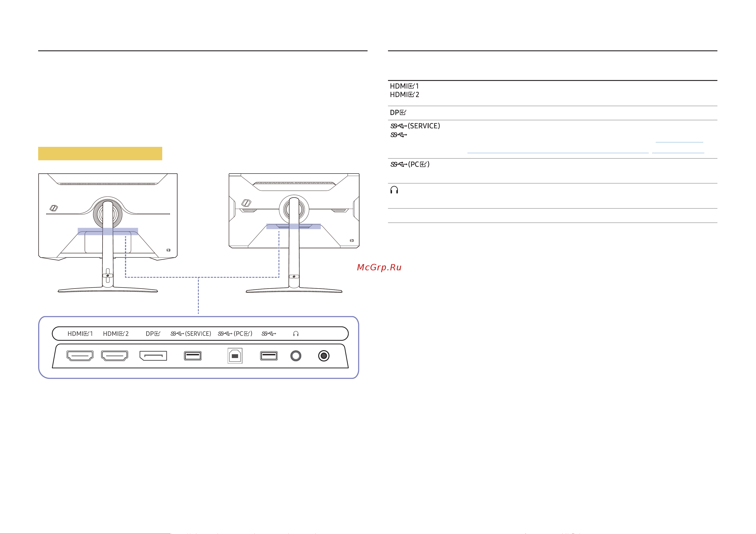Click the right monitor rear illustration
Image resolution: width=756 pixels, height=534 pixels.
pos(294,233)
